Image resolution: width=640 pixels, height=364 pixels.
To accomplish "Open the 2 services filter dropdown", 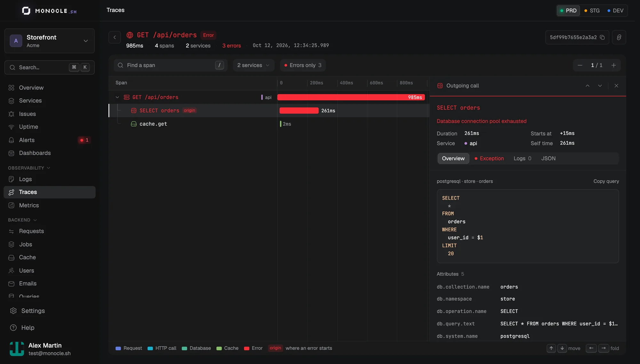I will (x=253, y=65).
